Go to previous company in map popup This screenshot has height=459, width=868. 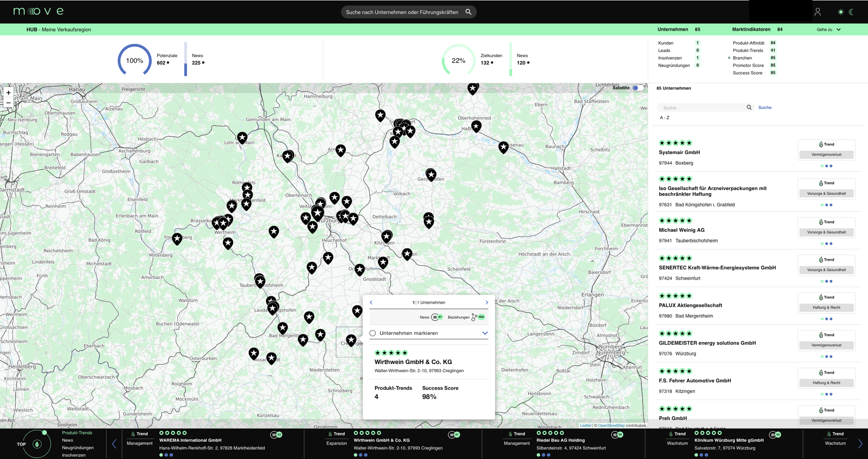(371, 302)
